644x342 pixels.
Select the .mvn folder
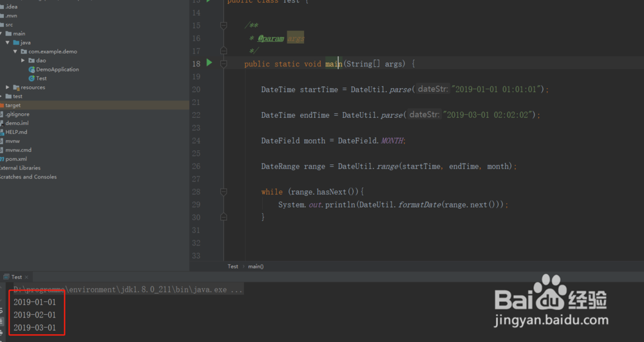point(11,15)
